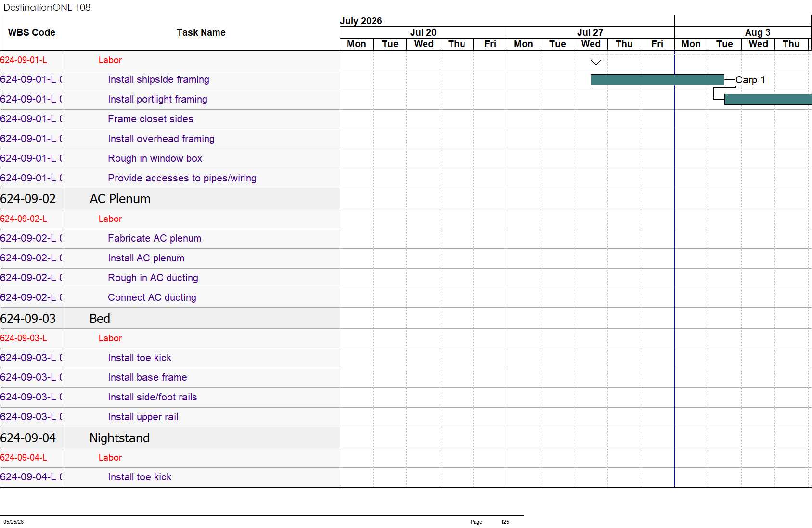Click red WBS code 624-09-01-L
The width and height of the screenshot is (812, 528).
[x=24, y=60]
